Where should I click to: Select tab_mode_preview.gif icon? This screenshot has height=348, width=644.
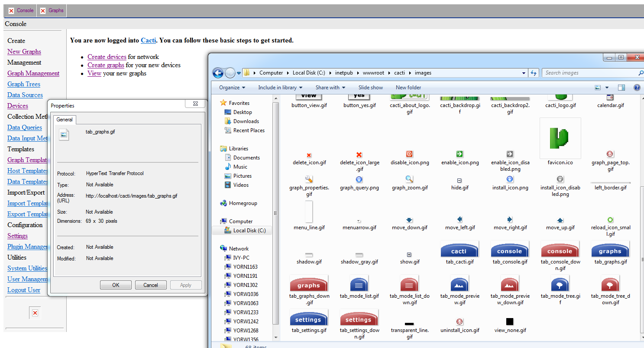(x=459, y=284)
